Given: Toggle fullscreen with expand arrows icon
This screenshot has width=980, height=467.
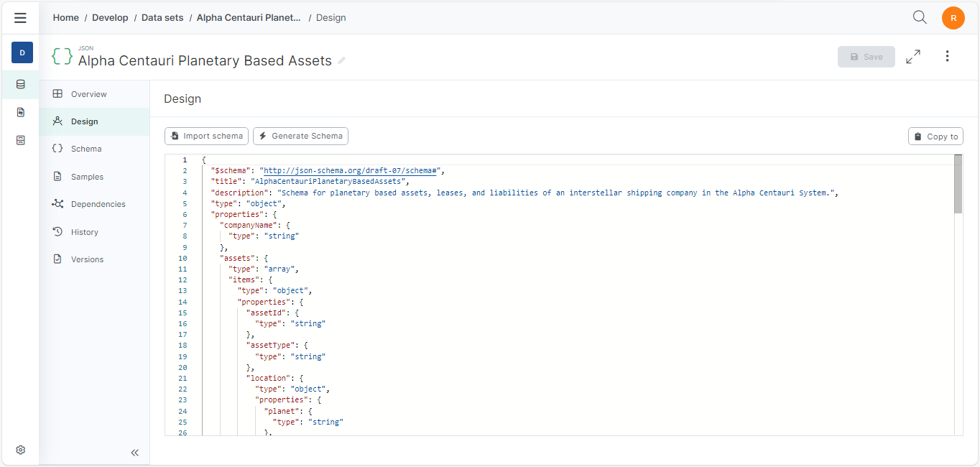Looking at the screenshot, I should point(913,57).
